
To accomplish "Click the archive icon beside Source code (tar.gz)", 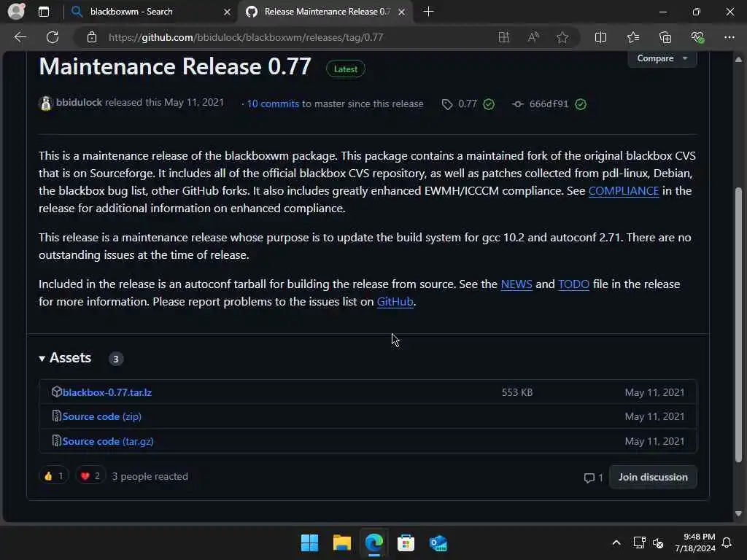I will pos(57,441).
